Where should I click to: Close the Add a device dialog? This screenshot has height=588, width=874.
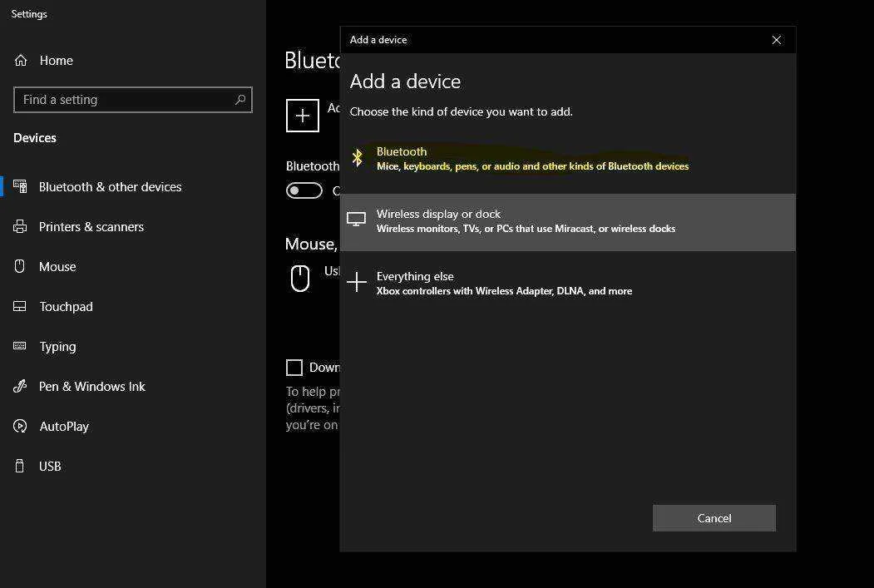pos(777,40)
